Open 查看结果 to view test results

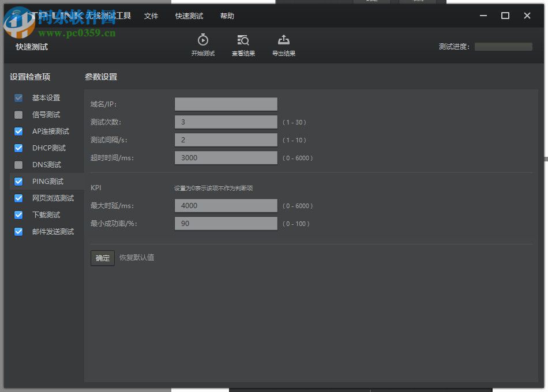click(x=243, y=40)
